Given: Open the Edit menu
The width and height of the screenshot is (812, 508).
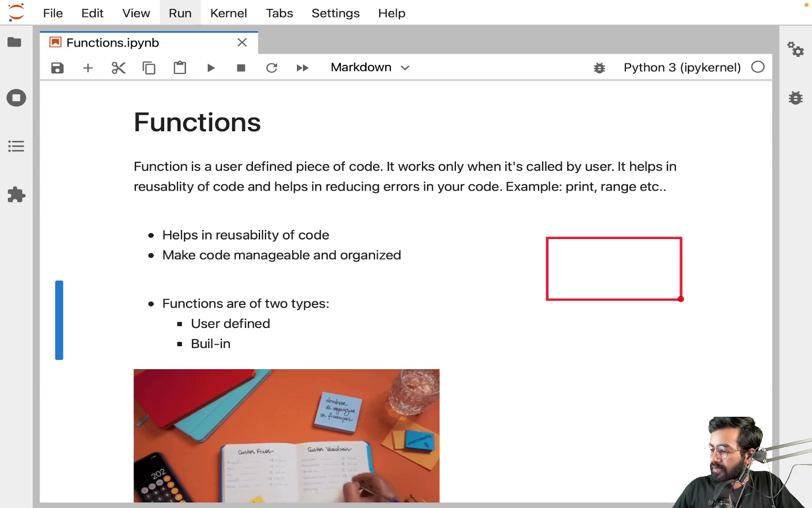Looking at the screenshot, I should point(92,13).
